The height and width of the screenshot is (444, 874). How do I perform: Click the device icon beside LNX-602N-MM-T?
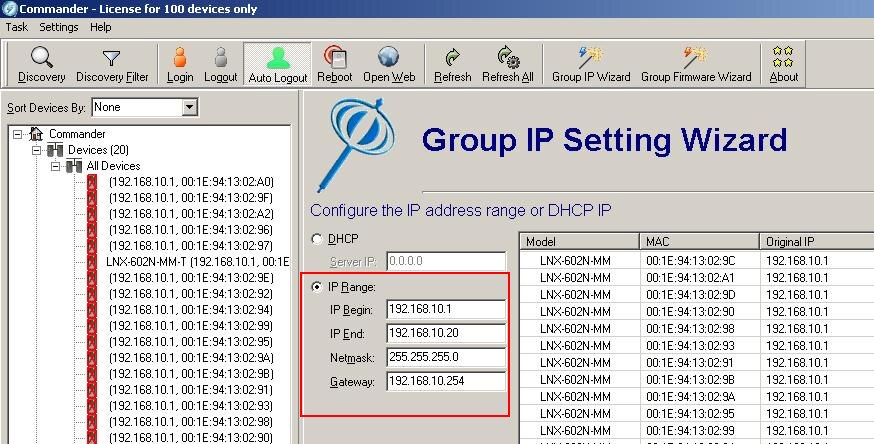[92, 262]
